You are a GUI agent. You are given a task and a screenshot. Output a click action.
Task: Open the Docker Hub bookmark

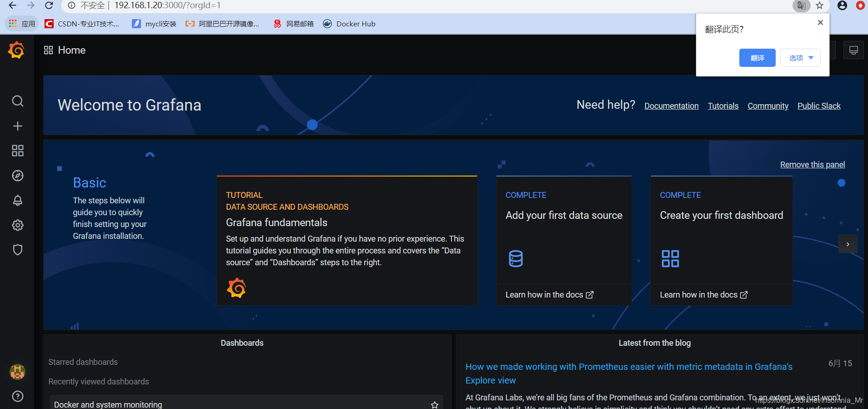349,24
